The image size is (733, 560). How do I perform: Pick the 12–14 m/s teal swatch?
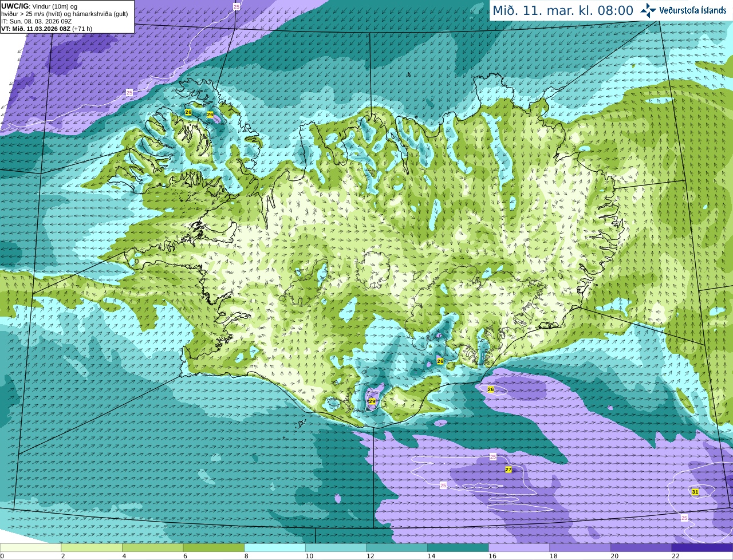397,547
